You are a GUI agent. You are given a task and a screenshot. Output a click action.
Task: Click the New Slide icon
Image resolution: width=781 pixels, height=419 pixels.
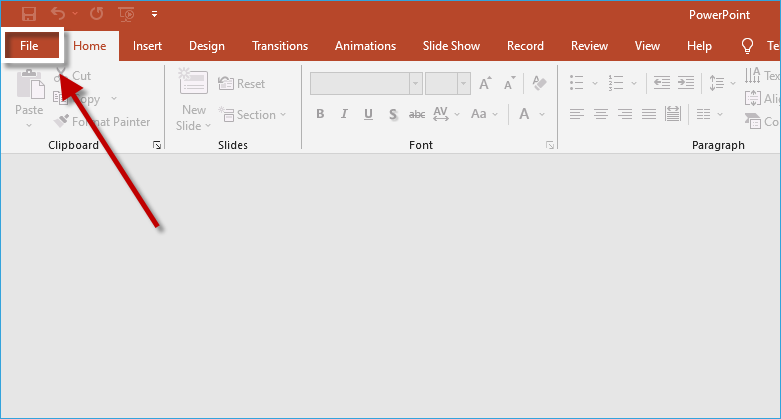[193, 82]
